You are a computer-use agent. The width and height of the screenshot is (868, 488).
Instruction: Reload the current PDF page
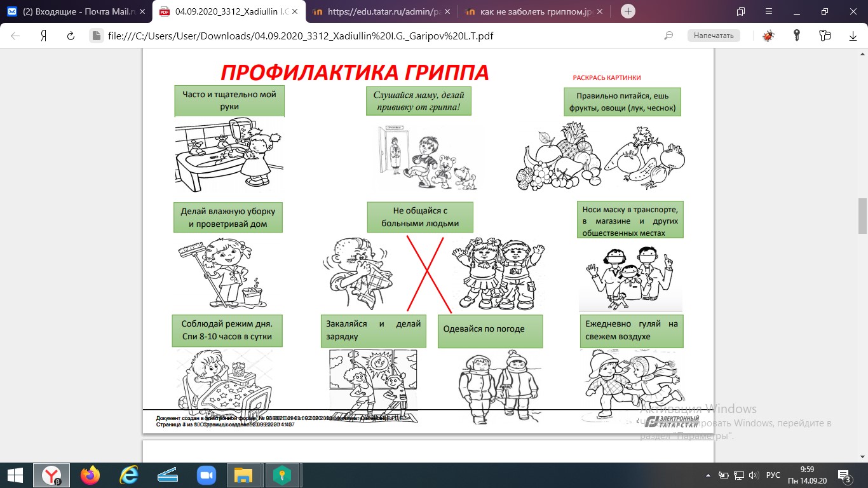(x=71, y=36)
